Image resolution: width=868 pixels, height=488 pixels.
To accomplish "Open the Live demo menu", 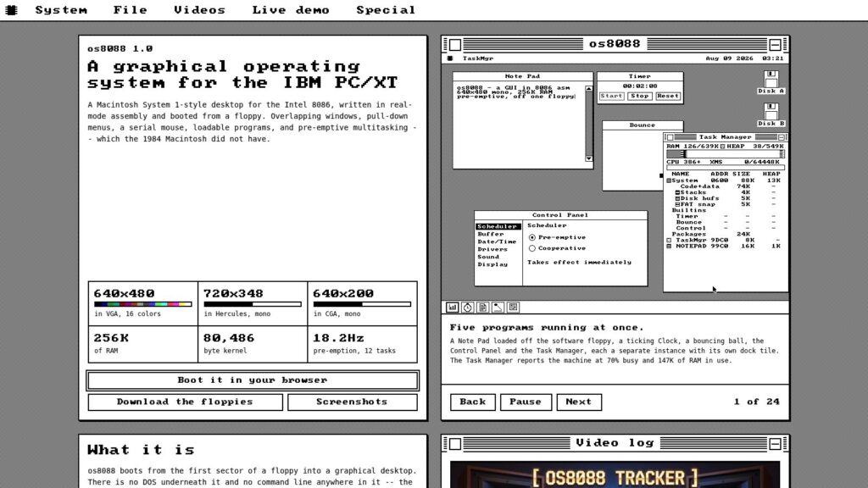I will [291, 10].
